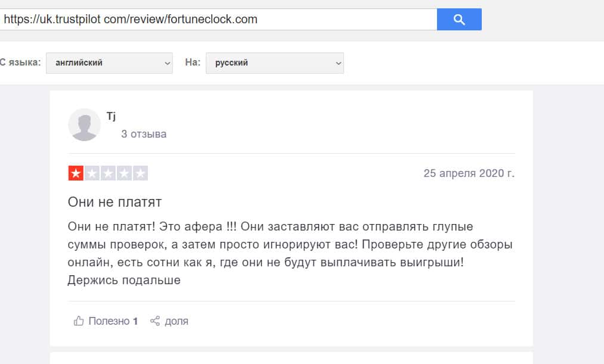
Task: Click the "На:" label
Action: click(x=192, y=63)
